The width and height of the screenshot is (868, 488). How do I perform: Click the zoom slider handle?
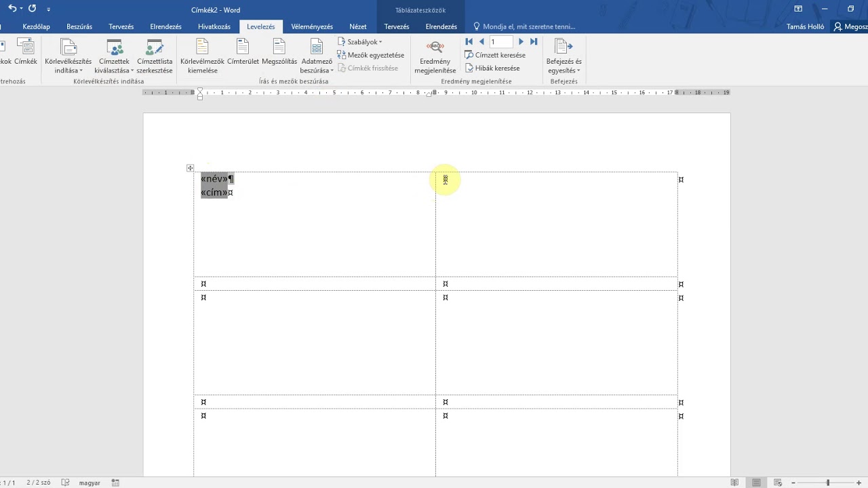pos(827,483)
